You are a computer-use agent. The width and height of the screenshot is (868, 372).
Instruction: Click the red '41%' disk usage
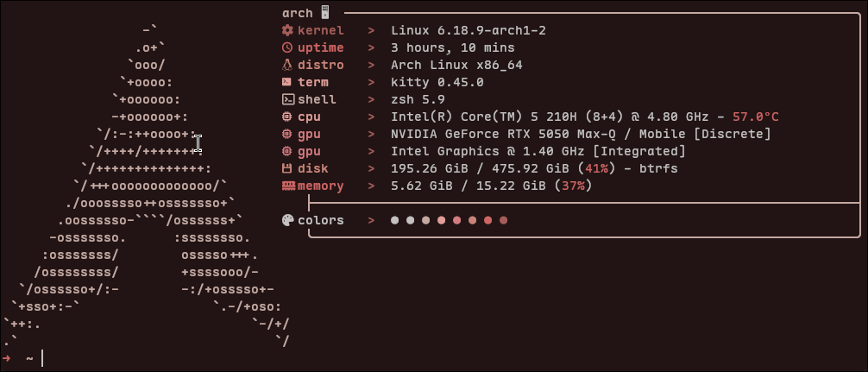(x=597, y=168)
